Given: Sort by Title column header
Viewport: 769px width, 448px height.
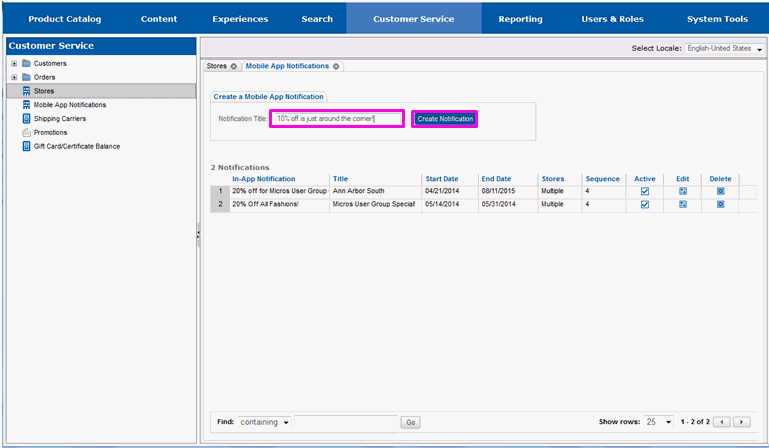Looking at the screenshot, I should [340, 179].
